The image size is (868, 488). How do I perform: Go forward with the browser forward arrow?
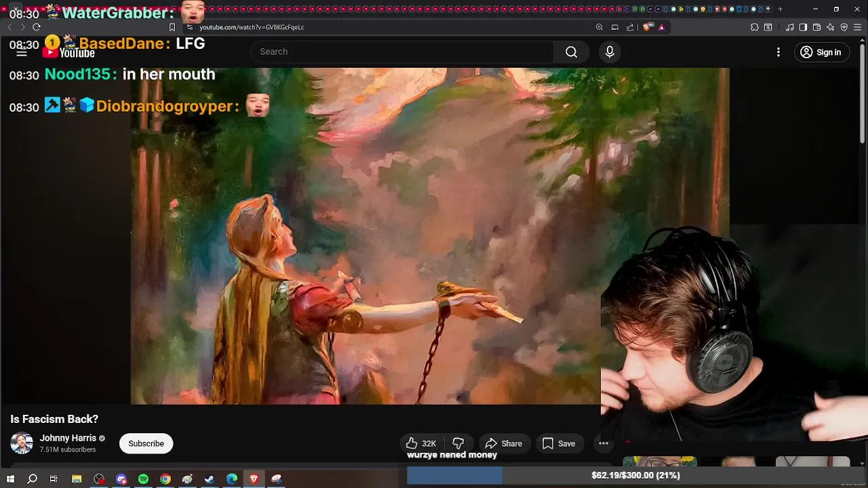22,27
